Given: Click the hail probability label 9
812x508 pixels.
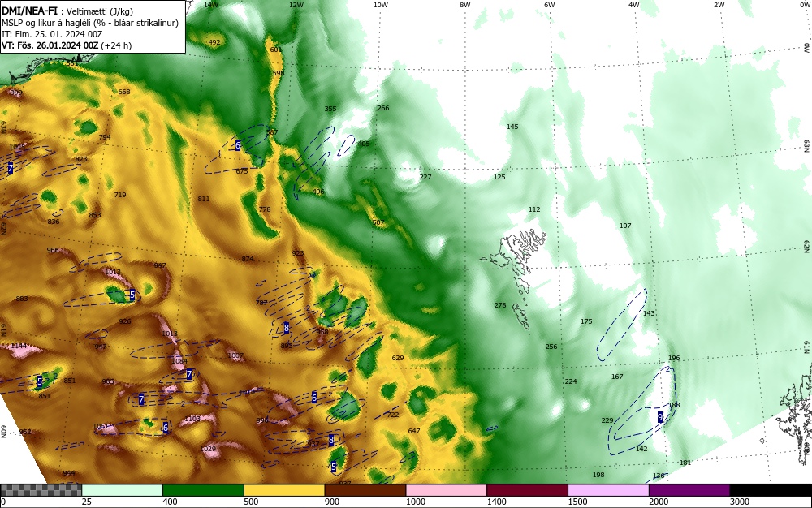Looking at the screenshot, I should click(659, 417).
